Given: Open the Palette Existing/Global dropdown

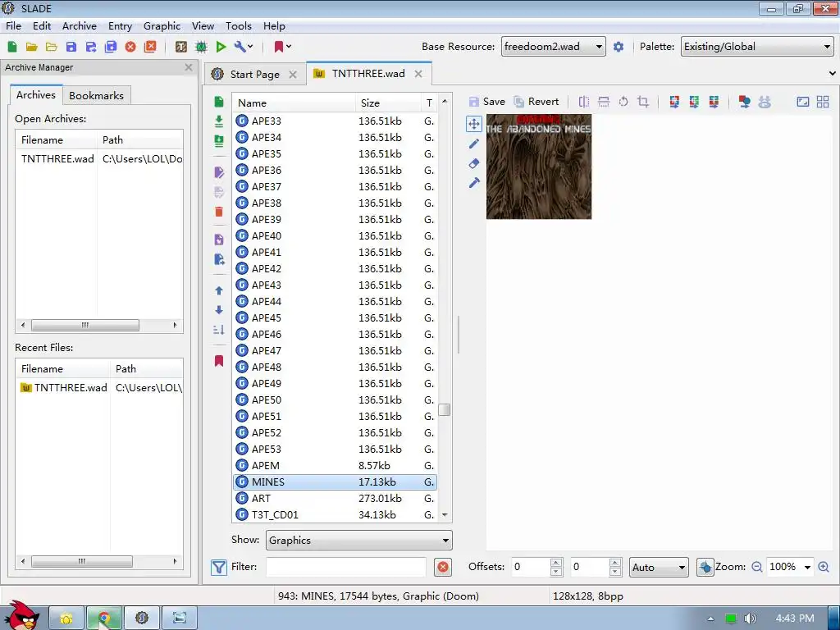Looking at the screenshot, I should point(757,47).
